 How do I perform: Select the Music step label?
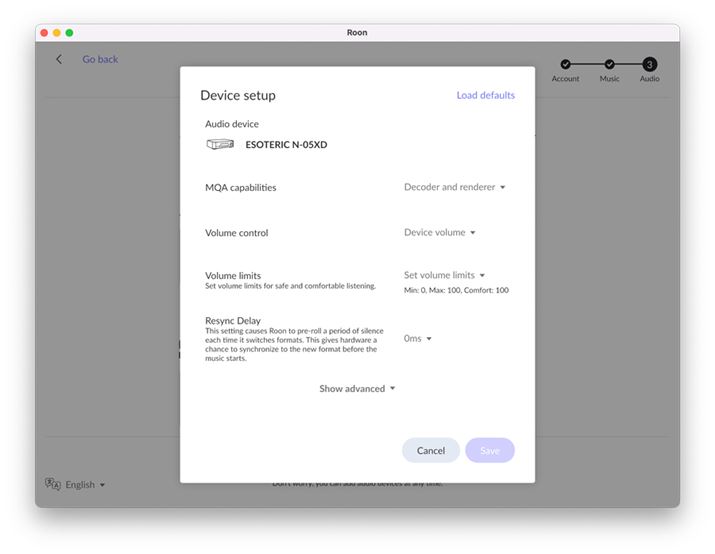[x=609, y=79]
